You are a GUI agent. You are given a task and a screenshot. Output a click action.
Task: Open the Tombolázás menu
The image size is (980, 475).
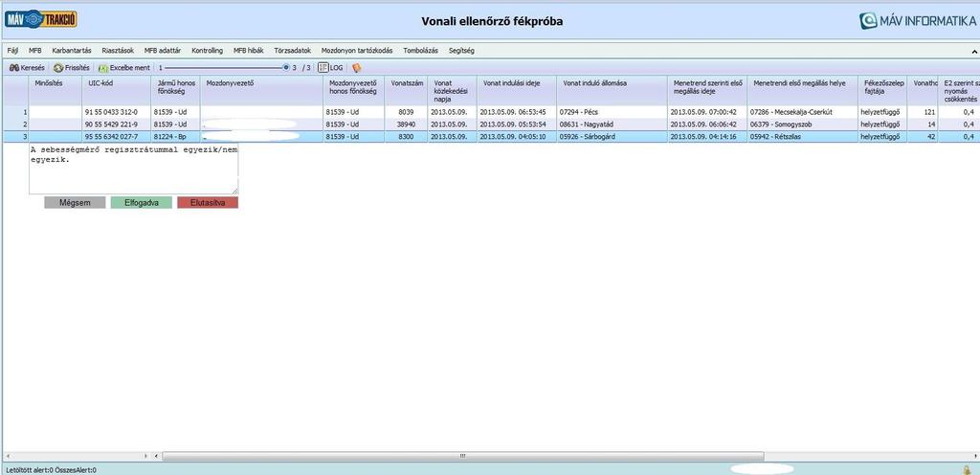[421, 51]
